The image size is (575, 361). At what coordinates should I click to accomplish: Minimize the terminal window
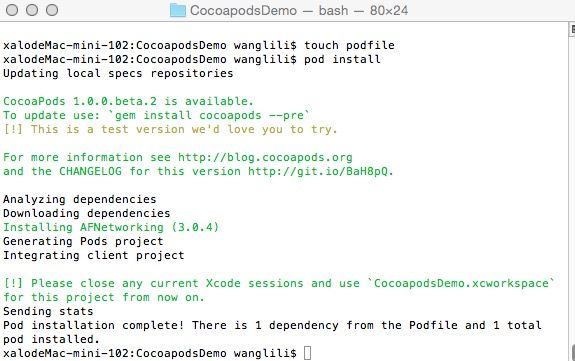pos(32,10)
